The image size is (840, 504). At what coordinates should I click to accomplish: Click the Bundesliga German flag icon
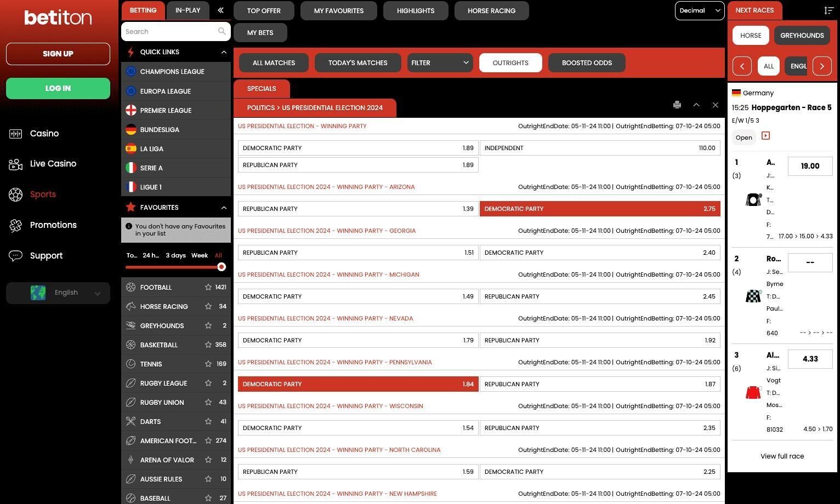click(x=130, y=129)
